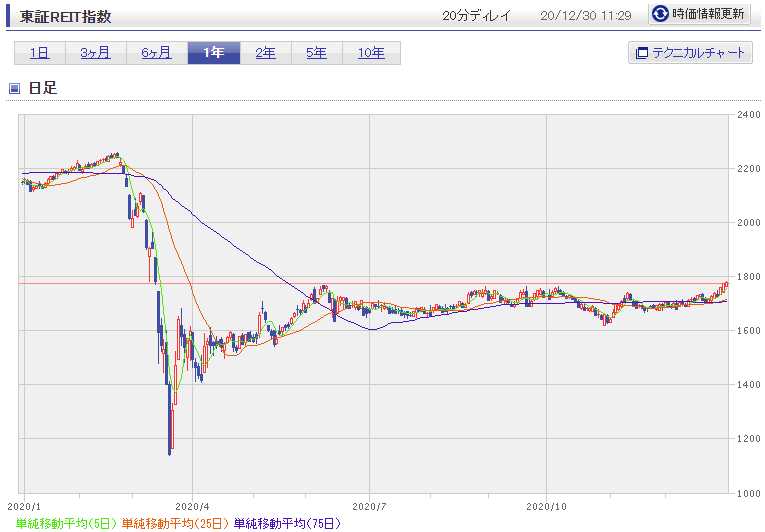This screenshot has width=765, height=532.
Task: Click the 日足 heading text
Action: [43, 88]
